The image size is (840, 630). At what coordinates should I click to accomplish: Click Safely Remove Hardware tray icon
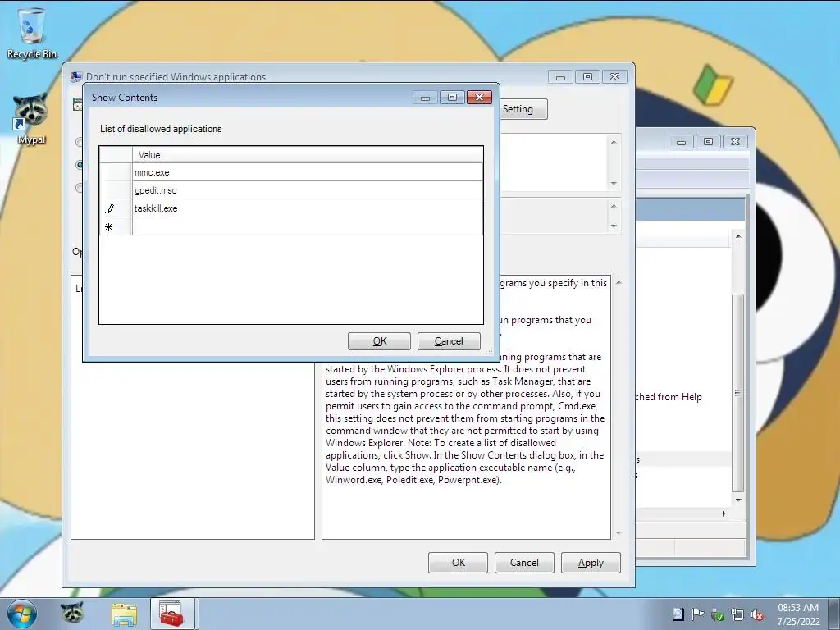718,614
